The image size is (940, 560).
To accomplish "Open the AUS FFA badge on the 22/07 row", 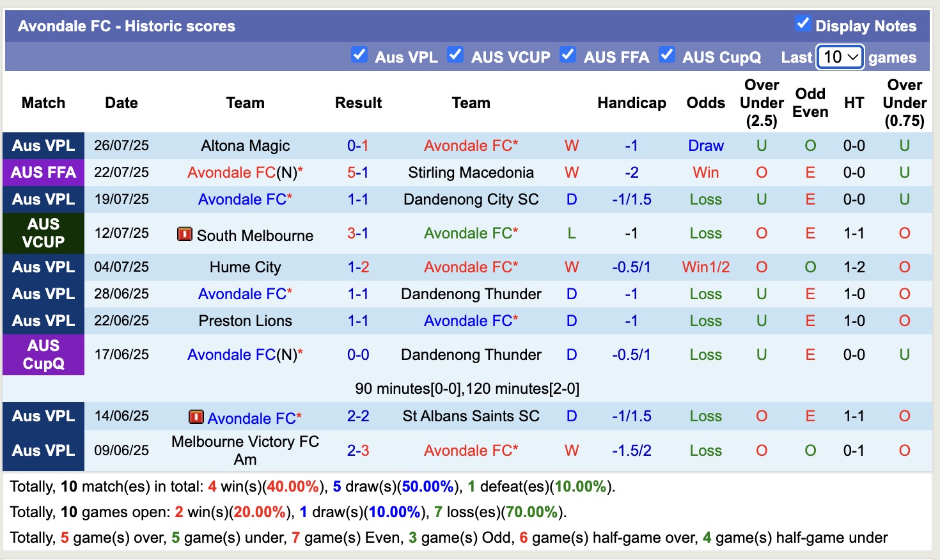I will point(43,172).
